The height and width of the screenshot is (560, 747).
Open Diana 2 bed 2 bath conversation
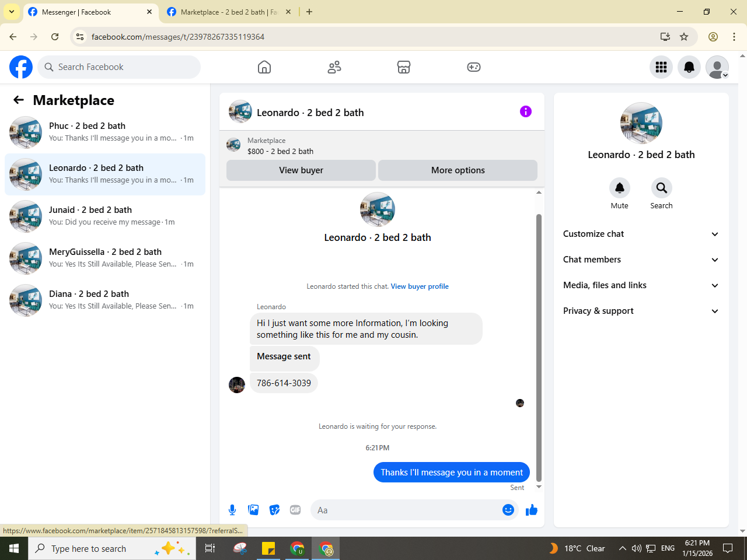105,300
